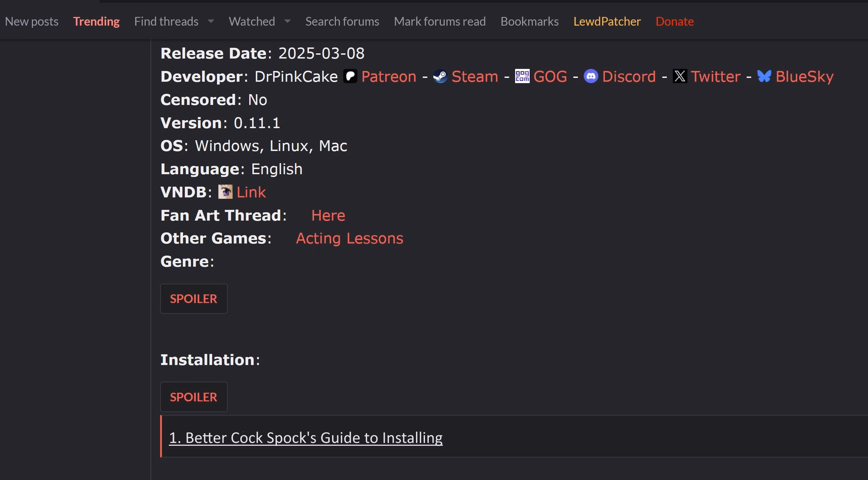Click the Donate link
The width and height of the screenshot is (868, 480).
675,21
